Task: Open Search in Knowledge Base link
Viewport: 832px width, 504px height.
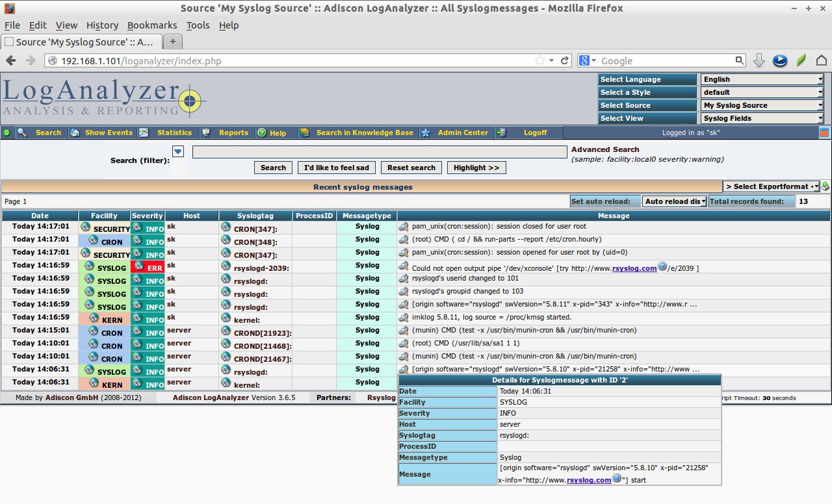Action: click(365, 132)
